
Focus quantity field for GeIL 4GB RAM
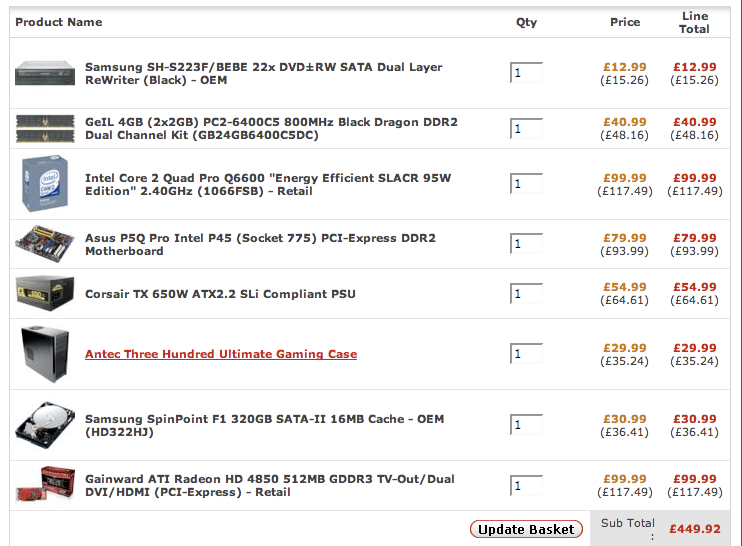tap(526, 129)
